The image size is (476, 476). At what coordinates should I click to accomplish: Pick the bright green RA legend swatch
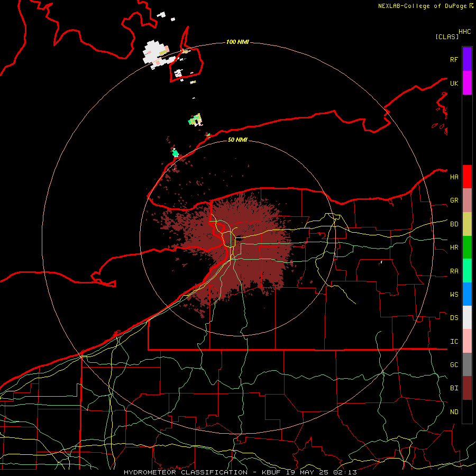(467, 271)
